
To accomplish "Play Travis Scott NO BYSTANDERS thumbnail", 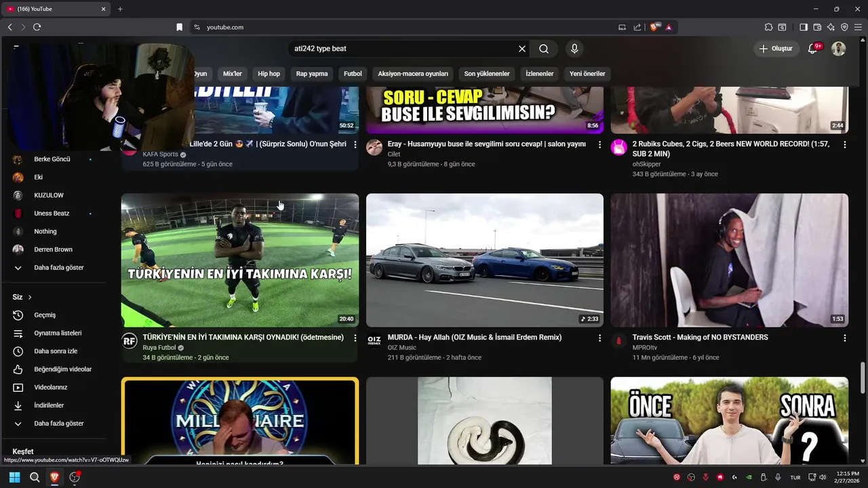I will point(730,260).
